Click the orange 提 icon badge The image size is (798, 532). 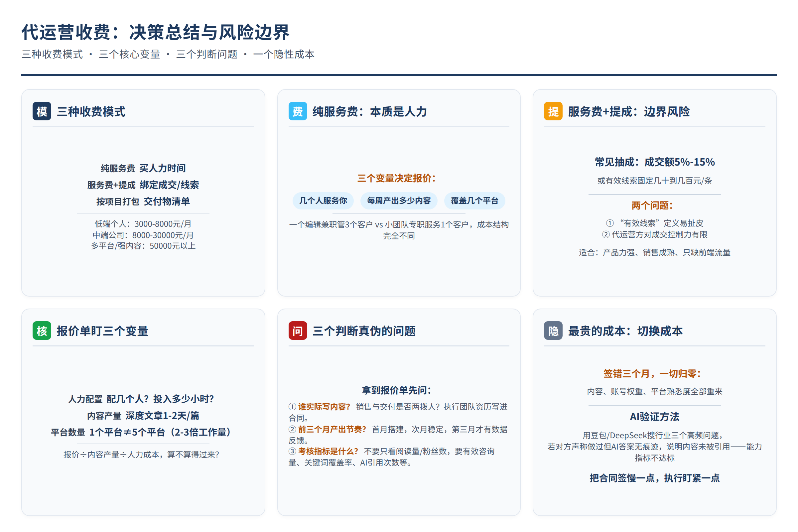click(x=553, y=111)
